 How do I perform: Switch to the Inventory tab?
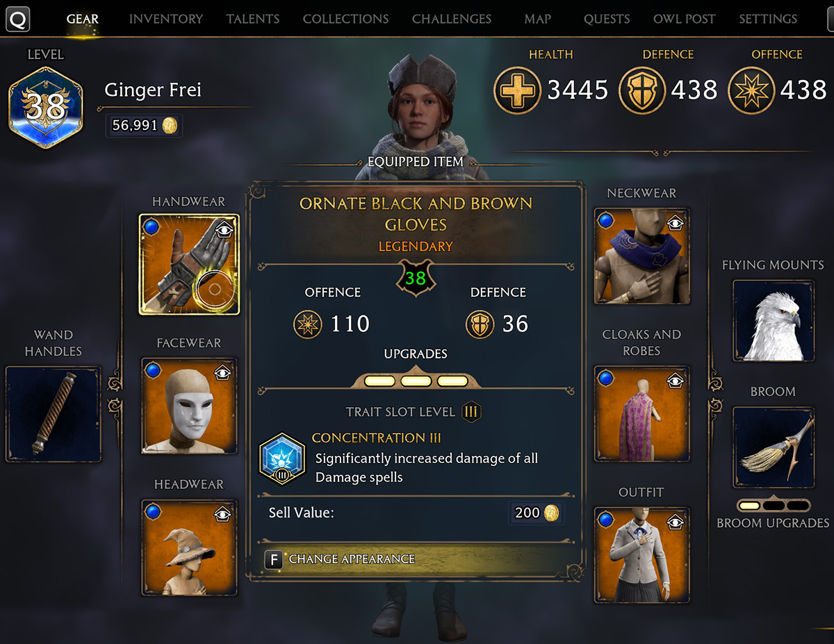click(166, 19)
